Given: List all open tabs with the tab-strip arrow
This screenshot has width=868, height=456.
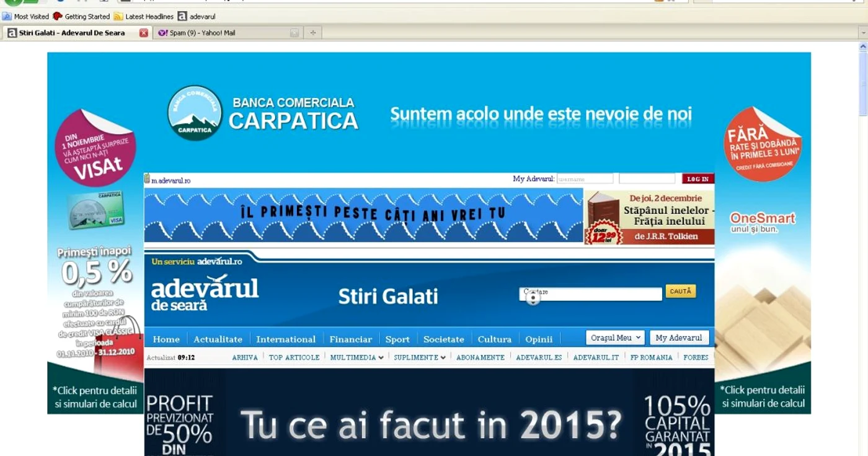Looking at the screenshot, I should pyautogui.click(x=862, y=33).
